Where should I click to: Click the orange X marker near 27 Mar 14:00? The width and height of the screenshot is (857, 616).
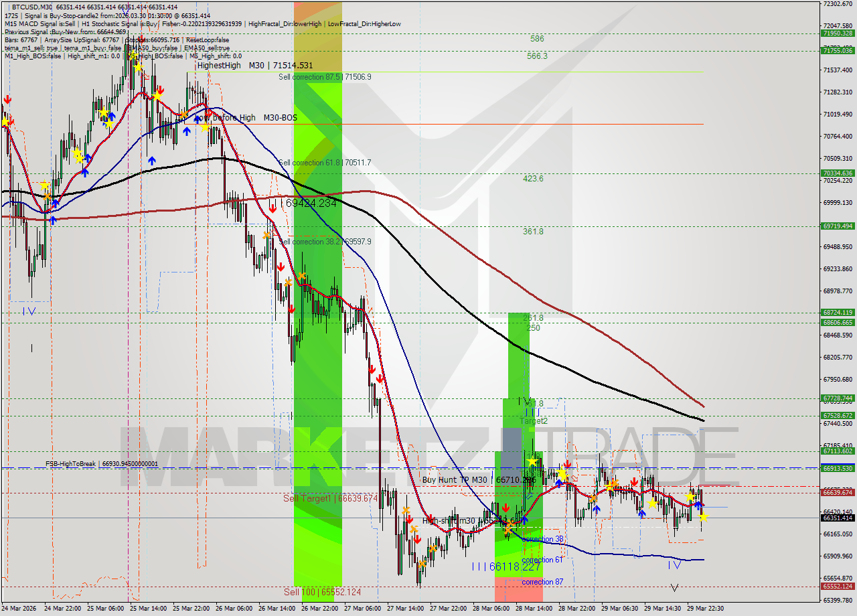tap(406, 510)
